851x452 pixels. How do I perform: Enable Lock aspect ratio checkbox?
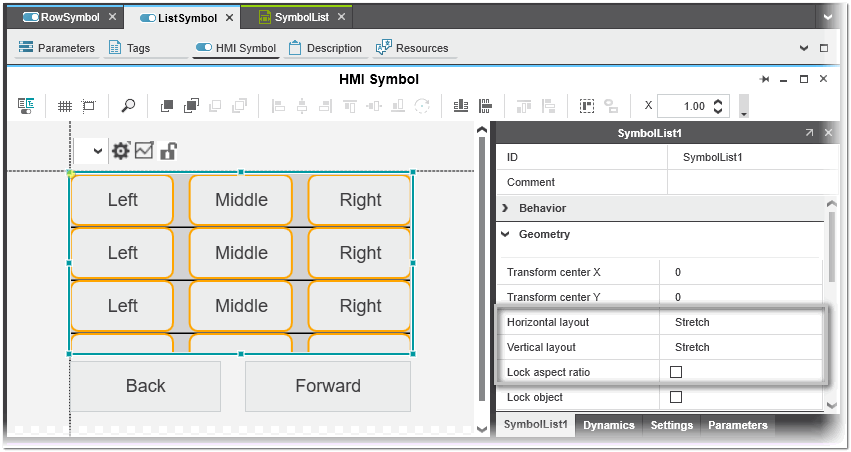pos(676,372)
